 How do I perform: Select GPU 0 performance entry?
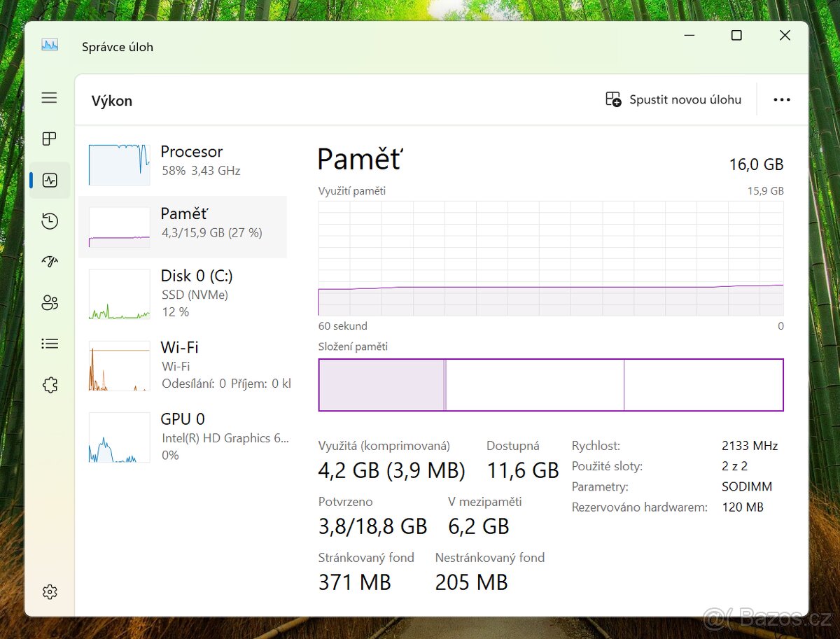[183, 437]
